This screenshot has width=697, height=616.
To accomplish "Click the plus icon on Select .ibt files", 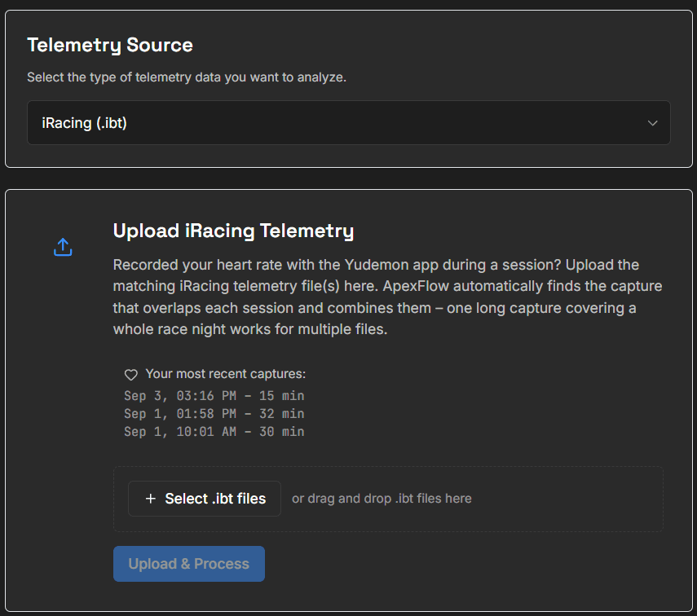I will (151, 499).
